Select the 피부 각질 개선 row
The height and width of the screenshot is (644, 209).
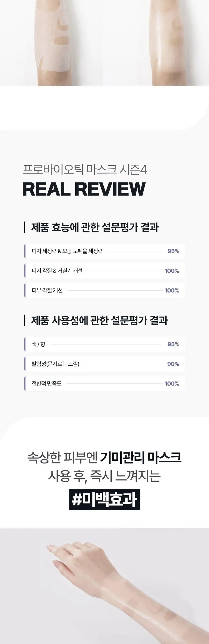tap(105, 290)
